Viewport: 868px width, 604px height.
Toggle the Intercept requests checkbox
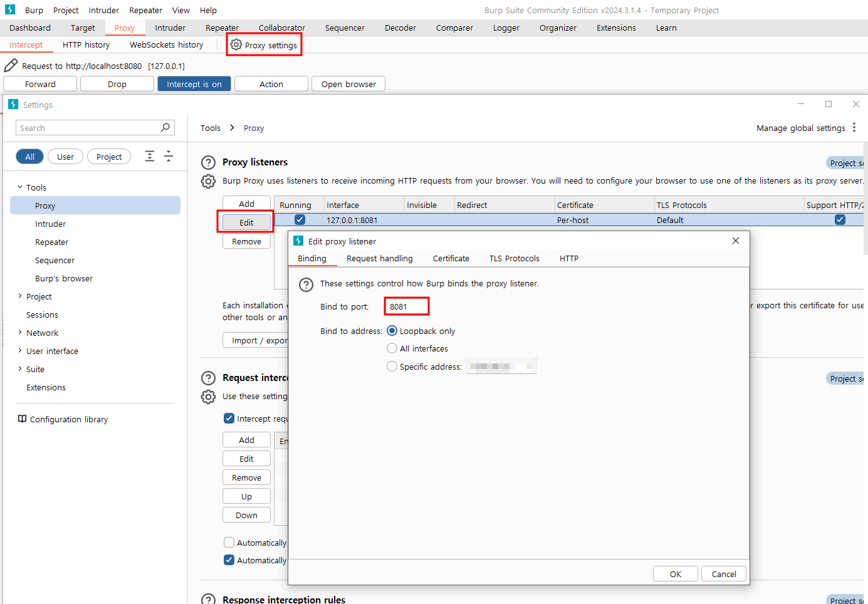point(229,418)
